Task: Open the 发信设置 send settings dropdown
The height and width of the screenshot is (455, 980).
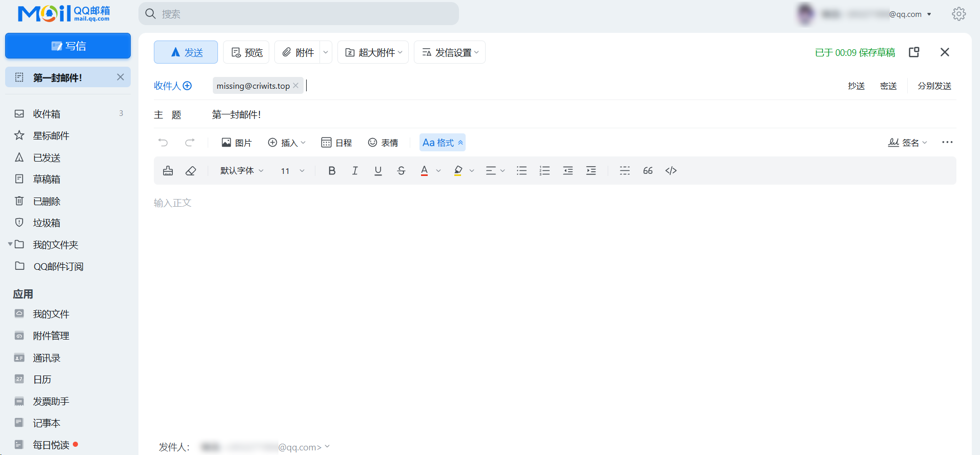Action: (450, 52)
